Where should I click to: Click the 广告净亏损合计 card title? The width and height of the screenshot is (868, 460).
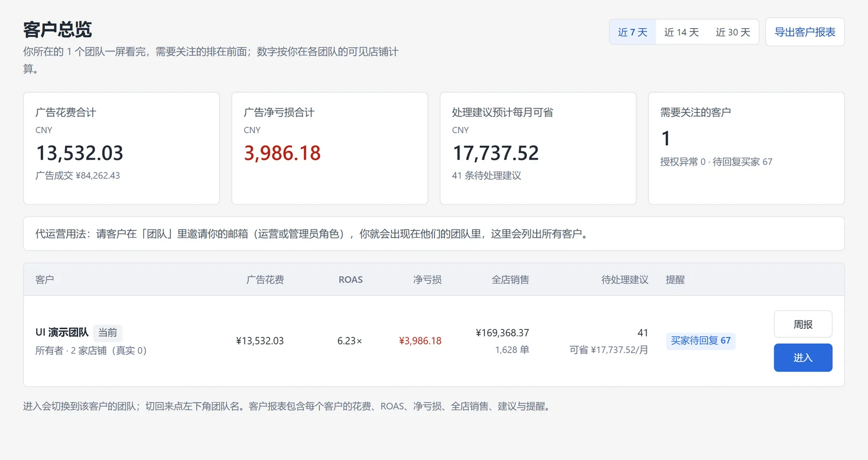279,112
